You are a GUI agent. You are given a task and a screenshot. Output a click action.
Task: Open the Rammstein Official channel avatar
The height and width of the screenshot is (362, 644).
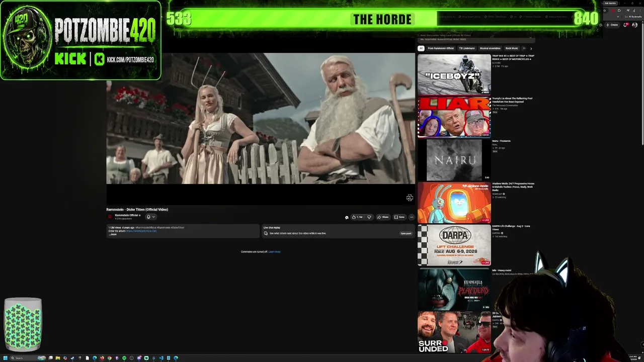110,217
